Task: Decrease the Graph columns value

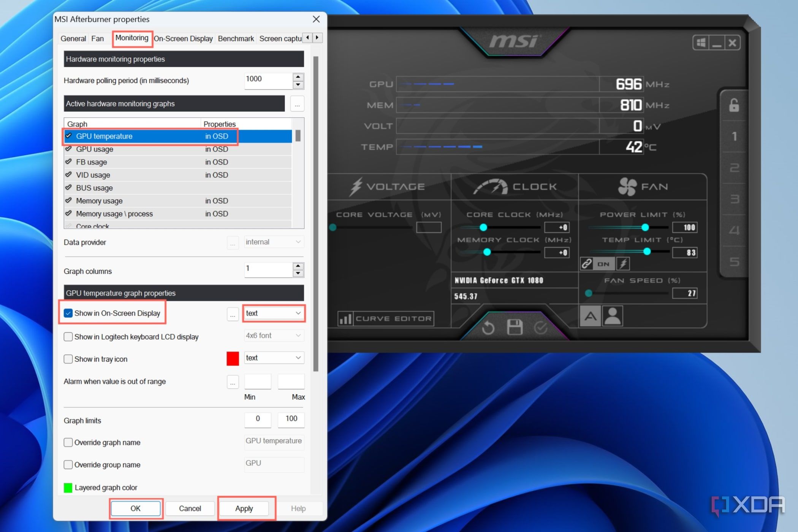Action: pyautogui.click(x=298, y=274)
